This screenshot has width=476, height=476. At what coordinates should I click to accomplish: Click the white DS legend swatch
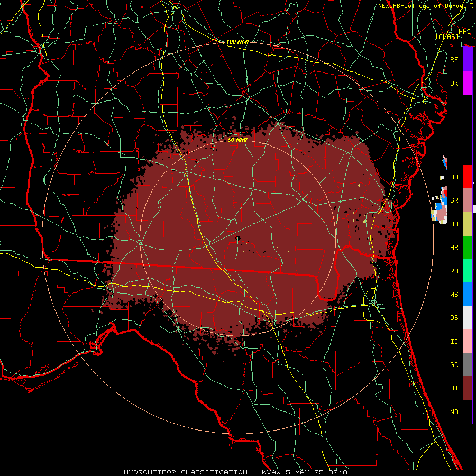467,317
